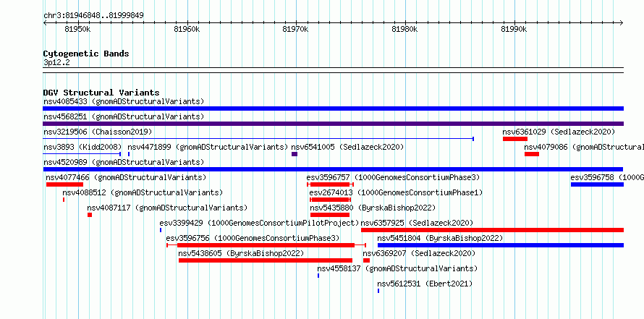Open variant label nsv3893 (Kidd2008)
The height and width of the screenshot is (319, 644).
click(x=82, y=147)
